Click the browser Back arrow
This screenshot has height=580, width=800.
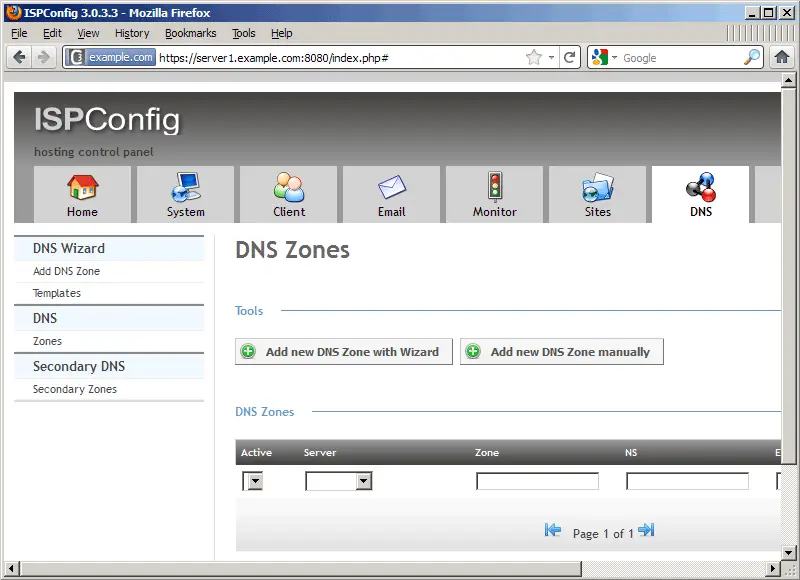19,57
